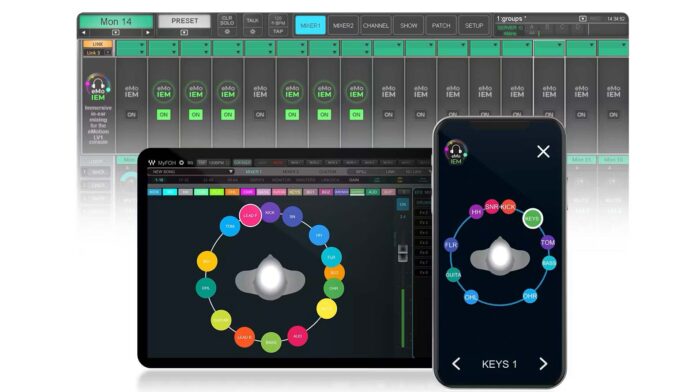
Task: Select the FLR node on tablet circle
Action: pyautogui.click(x=331, y=257)
